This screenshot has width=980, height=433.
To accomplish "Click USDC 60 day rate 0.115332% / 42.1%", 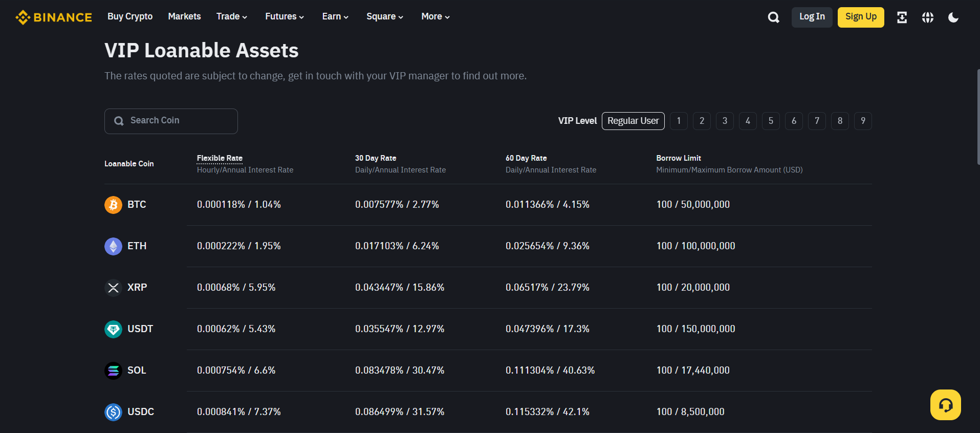I will (548, 412).
